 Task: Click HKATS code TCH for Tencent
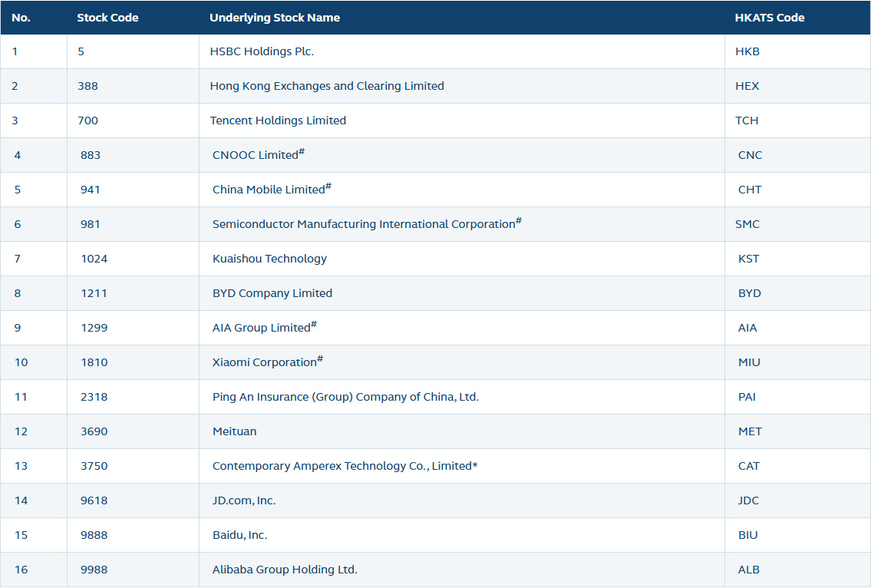[747, 121]
